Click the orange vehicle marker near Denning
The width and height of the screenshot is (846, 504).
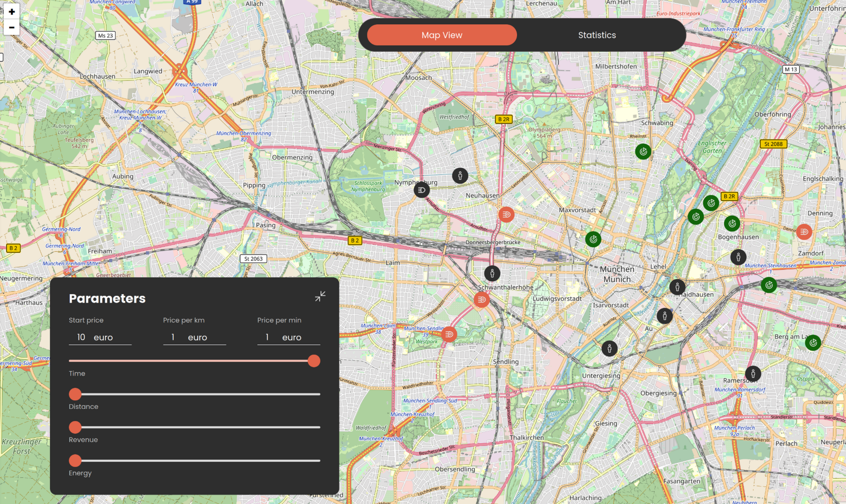coord(804,232)
